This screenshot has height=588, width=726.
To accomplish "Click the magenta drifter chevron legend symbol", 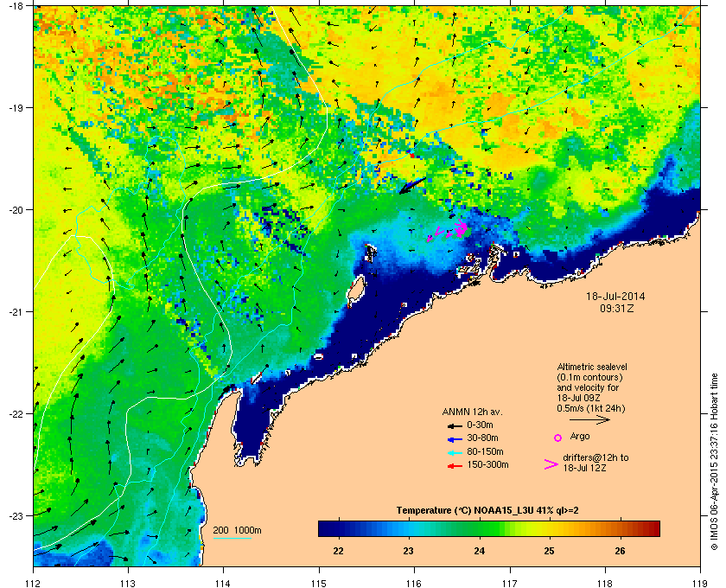I will pyautogui.click(x=551, y=464).
